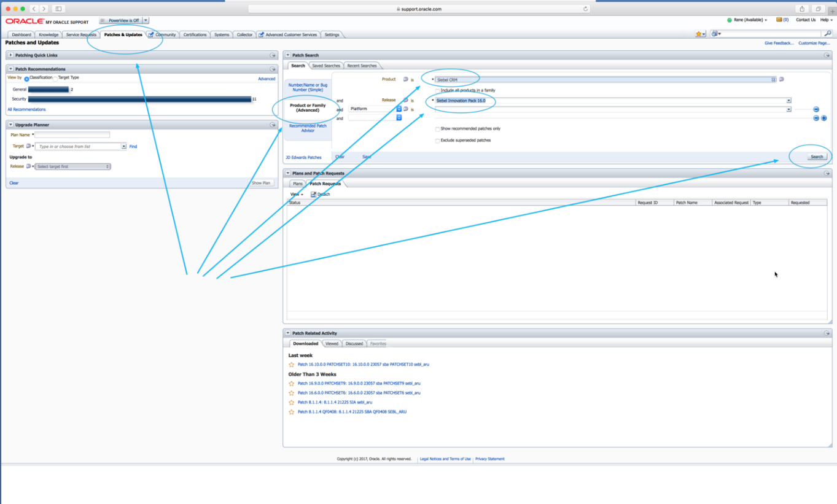Click the Plan Name input field
The width and height of the screenshot is (837, 504).
(x=72, y=135)
